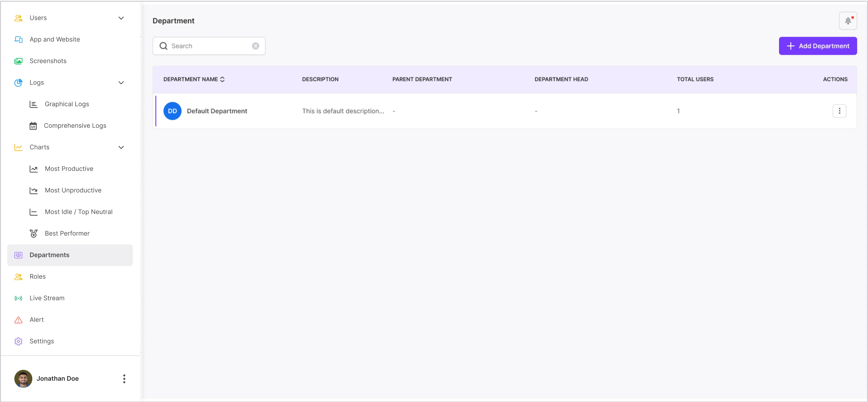Click the 'This is default description...' cell
Screen dimensions: 868x402
coord(343,111)
